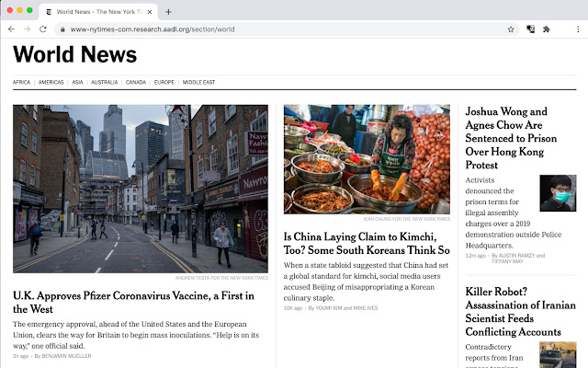Click the emergency approval summary paragraph
This screenshot has width=588, height=368.
click(x=136, y=335)
